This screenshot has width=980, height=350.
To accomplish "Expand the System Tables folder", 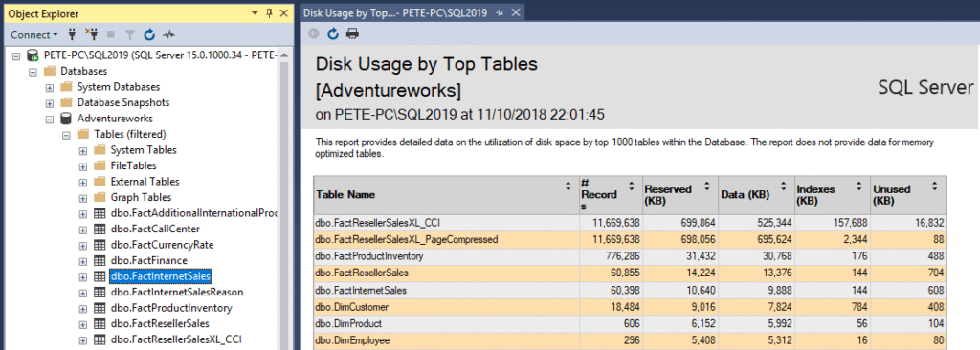I will coord(83,151).
